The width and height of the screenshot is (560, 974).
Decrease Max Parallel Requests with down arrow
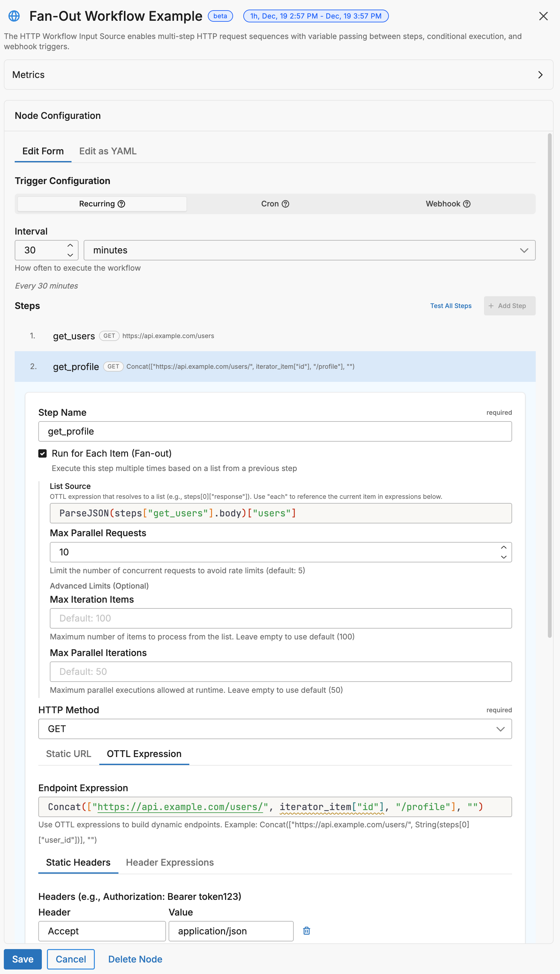[503, 556]
